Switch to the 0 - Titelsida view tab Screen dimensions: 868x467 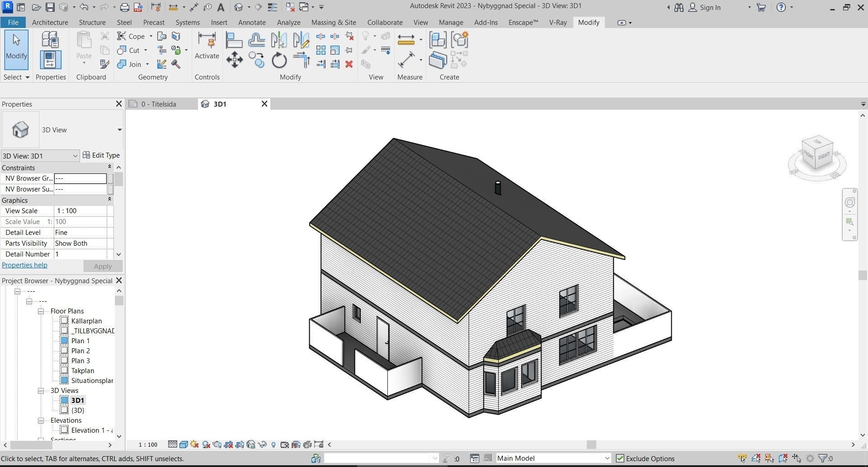coord(158,104)
